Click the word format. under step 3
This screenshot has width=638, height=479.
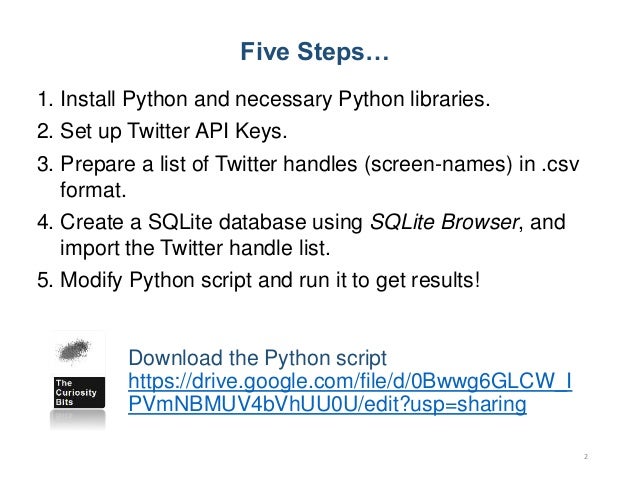93,190
